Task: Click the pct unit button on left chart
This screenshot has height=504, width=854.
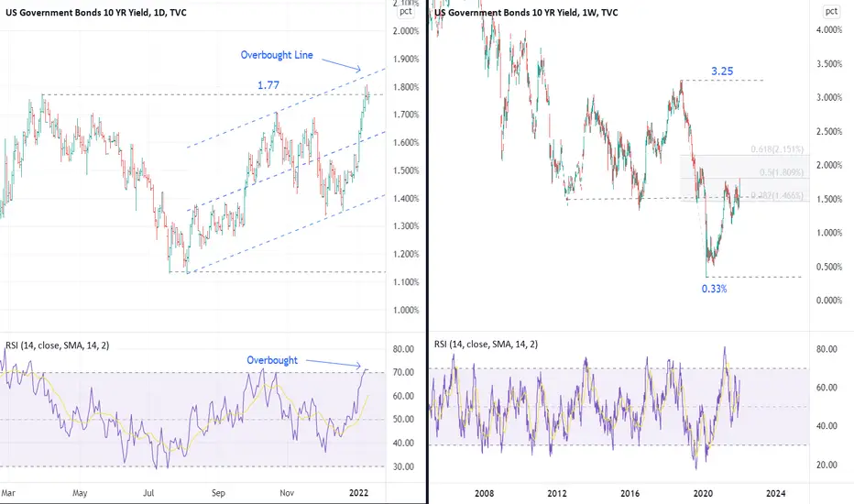Action: point(406,11)
